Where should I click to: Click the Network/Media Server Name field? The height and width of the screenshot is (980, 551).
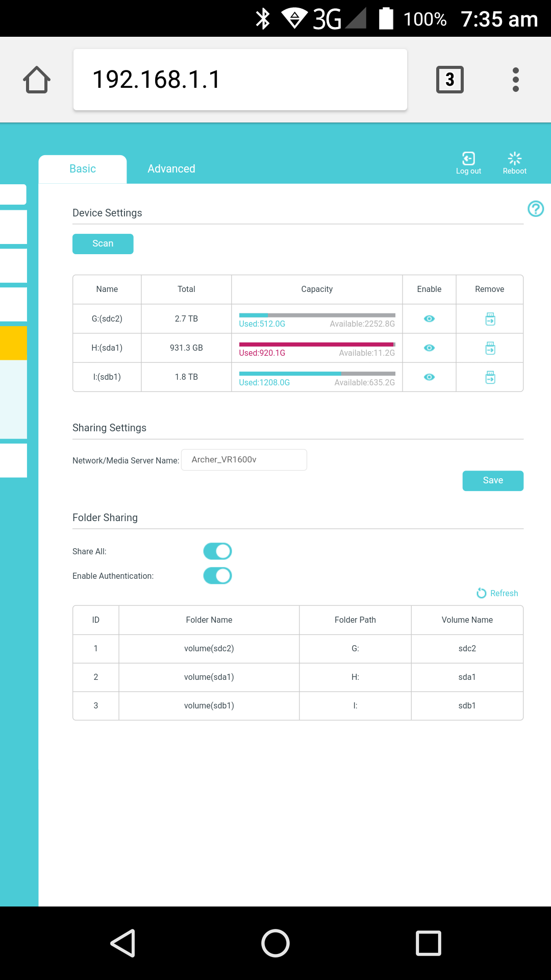(244, 460)
